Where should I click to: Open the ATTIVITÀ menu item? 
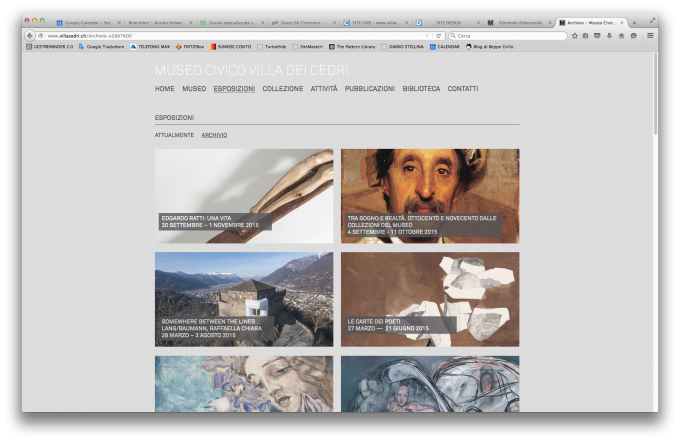point(324,89)
